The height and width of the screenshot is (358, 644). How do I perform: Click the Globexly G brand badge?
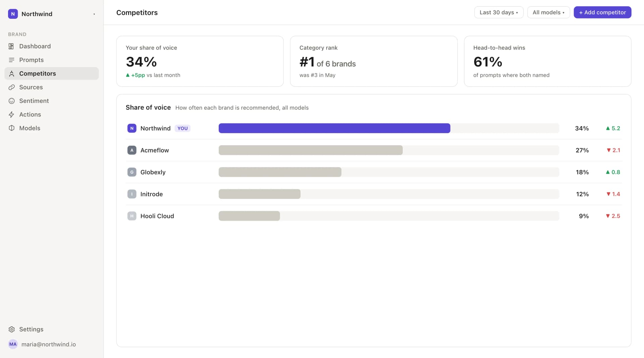click(132, 172)
